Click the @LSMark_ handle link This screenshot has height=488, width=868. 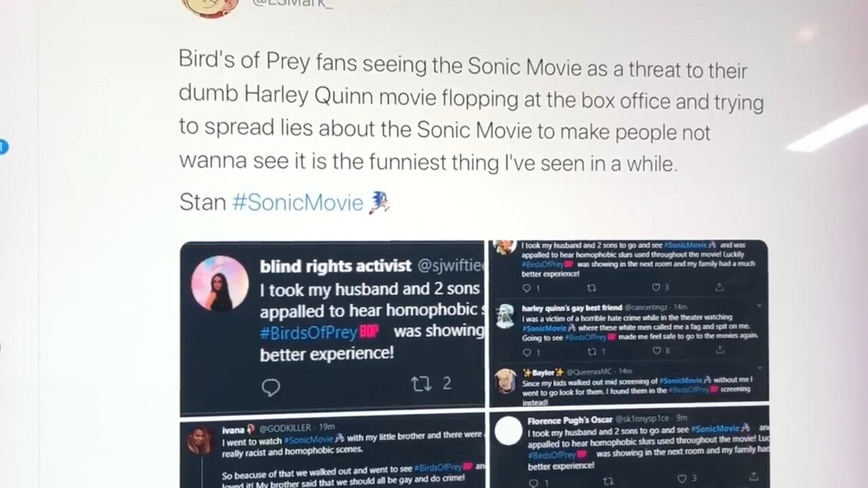pos(294,3)
